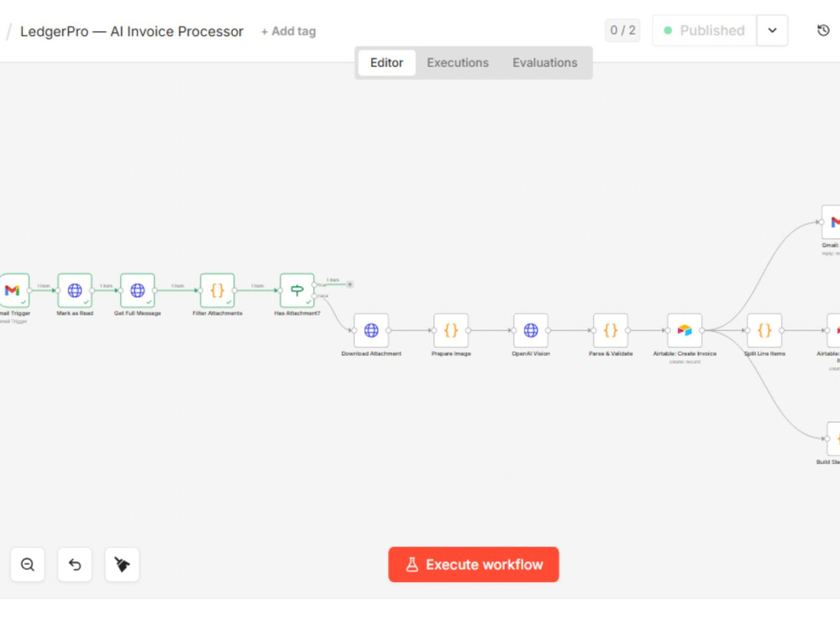The height and width of the screenshot is (630, 840).
Task: Click the + Add tag link
Action: (288, 32)
